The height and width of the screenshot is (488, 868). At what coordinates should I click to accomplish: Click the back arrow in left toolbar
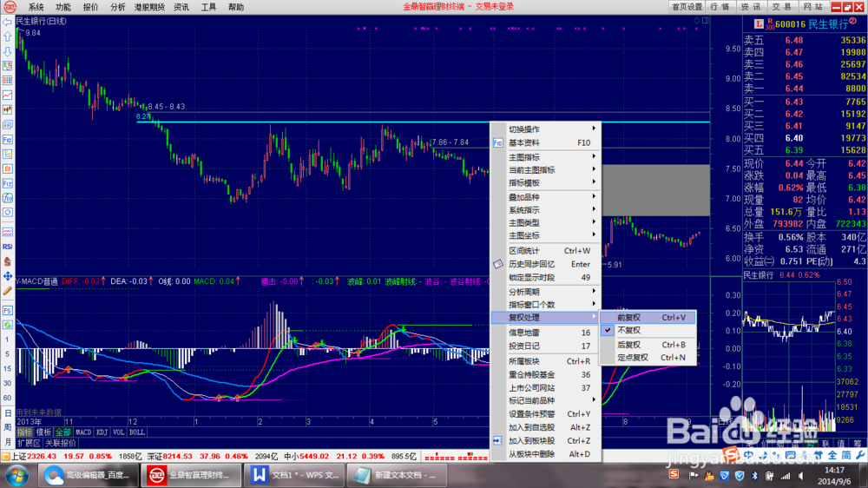click(7, 23)
